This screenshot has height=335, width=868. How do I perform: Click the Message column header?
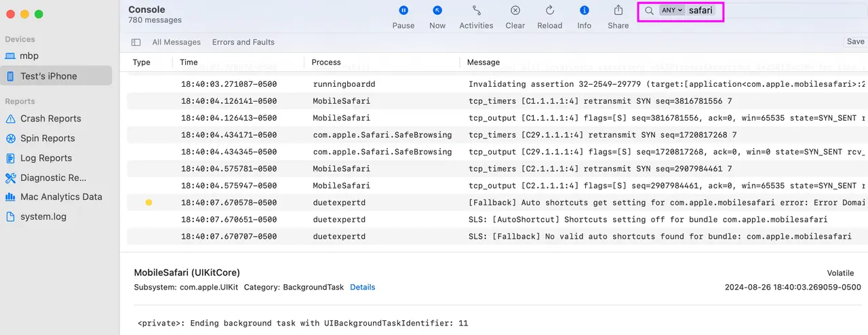pyautogui.click(x=484, y=62)
